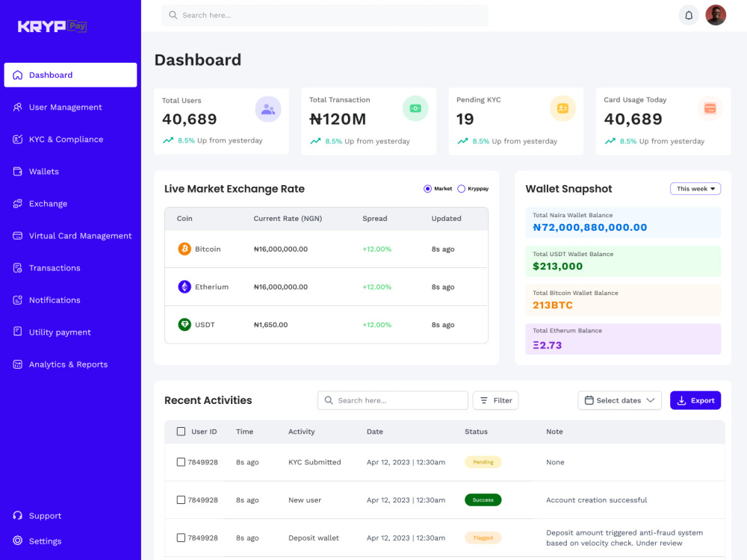
Task: Navigate to Exchange page
Action: coord(40,203)
